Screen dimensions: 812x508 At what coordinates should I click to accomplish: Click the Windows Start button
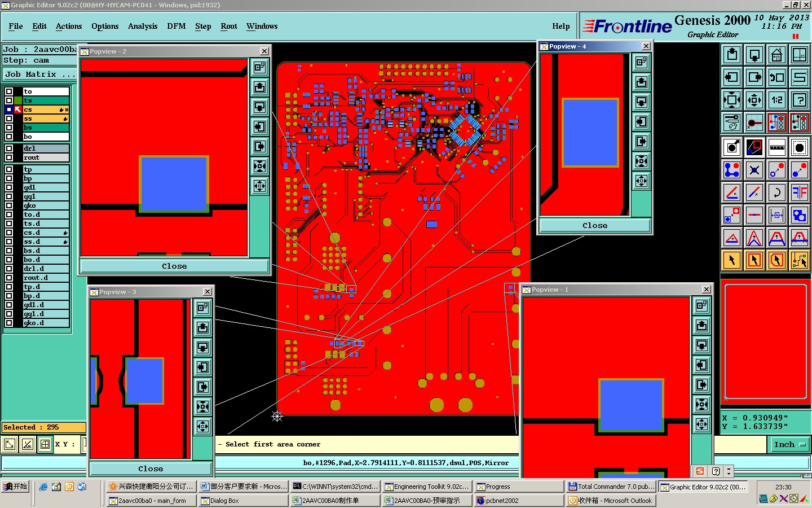pyautogui.click(x=15, y=487)
